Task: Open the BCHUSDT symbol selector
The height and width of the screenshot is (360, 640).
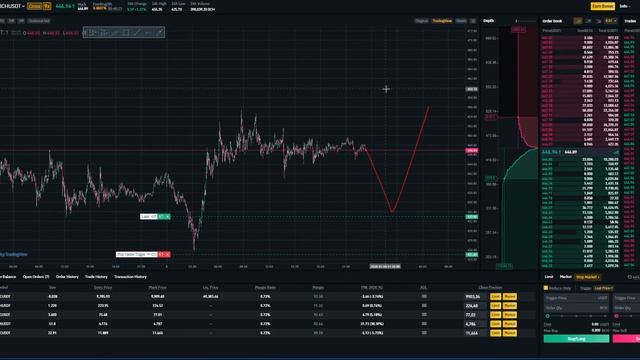Action: point(12,6)
